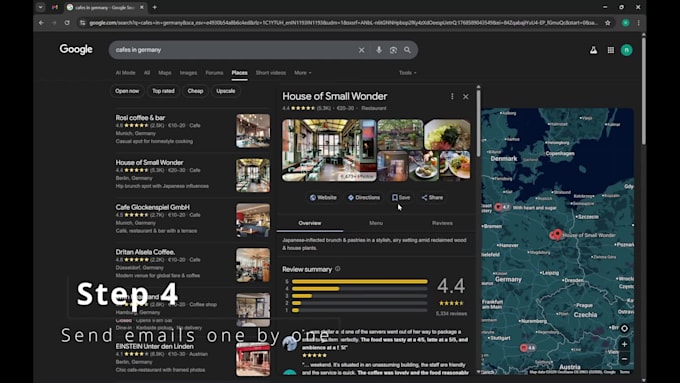This screenshot has height=383, width=680.
Task: Filter reviews by the 5-star bar
Action: 360,282
